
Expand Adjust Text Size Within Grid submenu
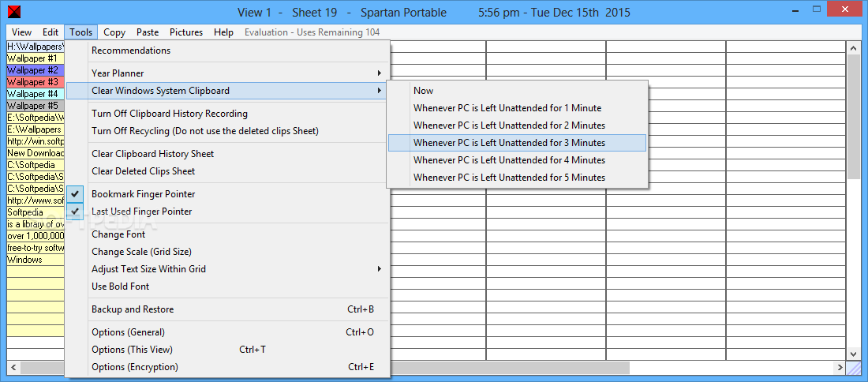(x=226, y=269)
